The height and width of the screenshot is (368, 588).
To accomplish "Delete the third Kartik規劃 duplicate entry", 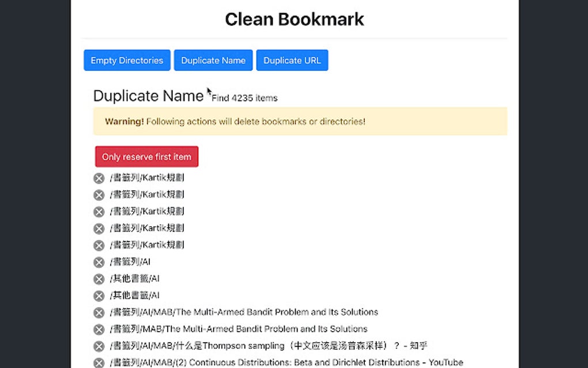I will point(98,211).
